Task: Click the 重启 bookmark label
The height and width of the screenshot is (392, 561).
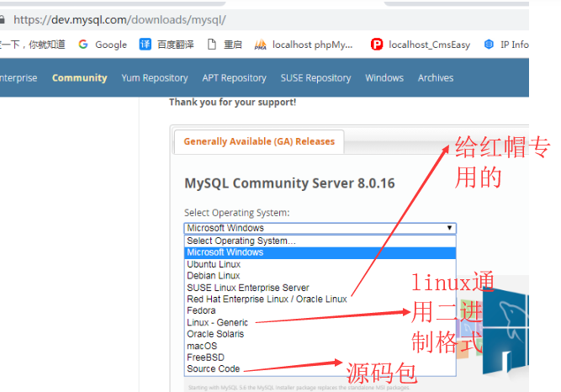Action: (232, 45)
